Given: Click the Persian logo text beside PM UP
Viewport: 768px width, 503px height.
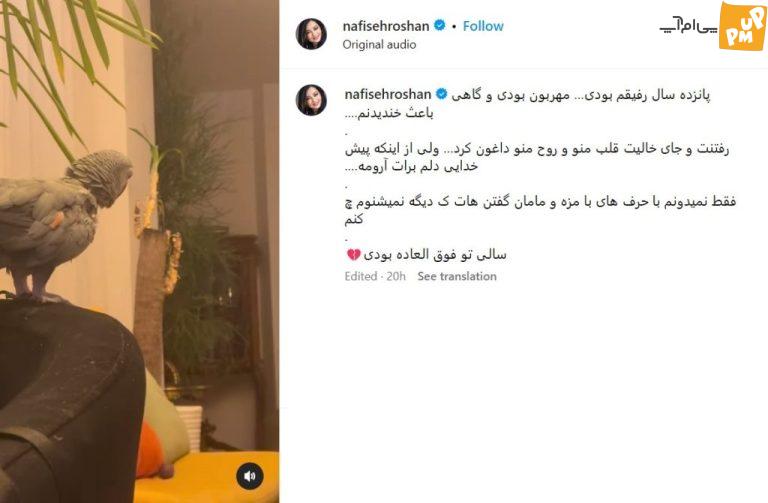Looking at the screenshot, I should (688, 25).
